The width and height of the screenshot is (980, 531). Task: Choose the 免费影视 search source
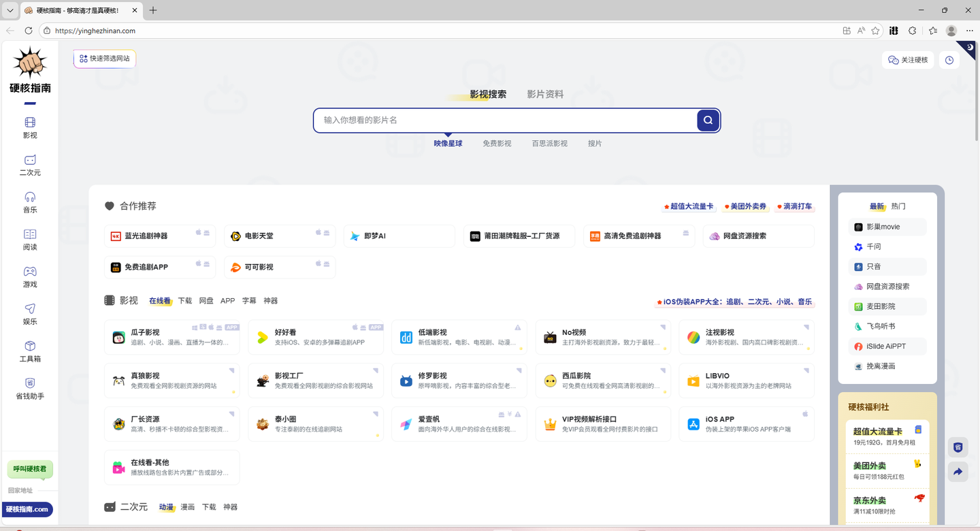497,144
